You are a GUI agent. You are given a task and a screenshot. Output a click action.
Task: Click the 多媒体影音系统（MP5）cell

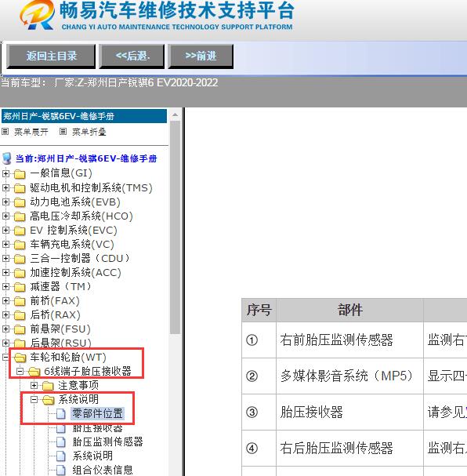click(x=349, y=376)
